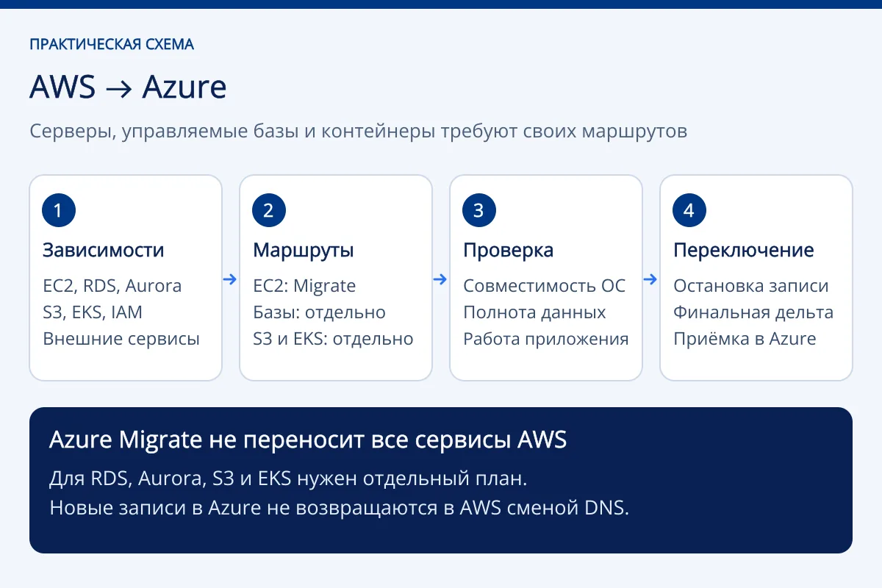Screen dimensions: 882x588
Task: Select the Переключение card heading
Action: pyautogui.click(x=744, y=250)
